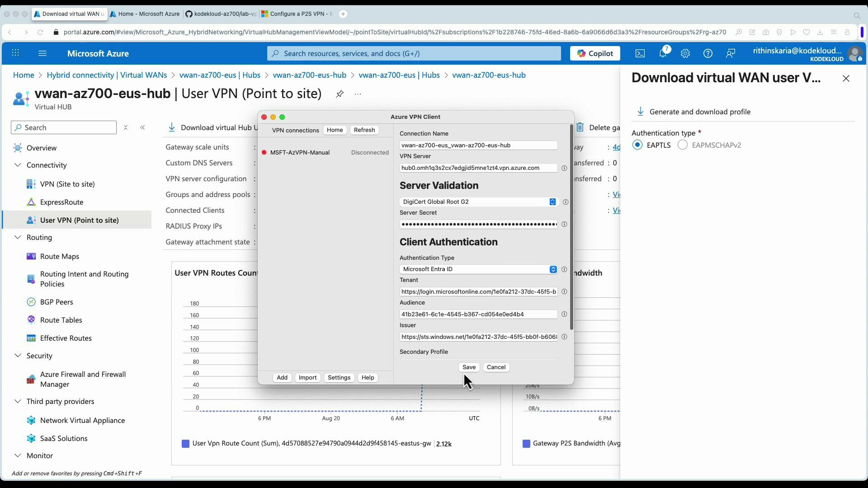Pin the vwan-az700-eus-hub page

[x=340, y=94]
